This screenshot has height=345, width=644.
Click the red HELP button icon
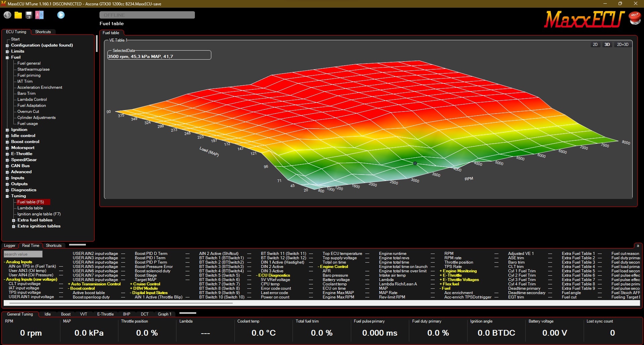tap(635, 18)
